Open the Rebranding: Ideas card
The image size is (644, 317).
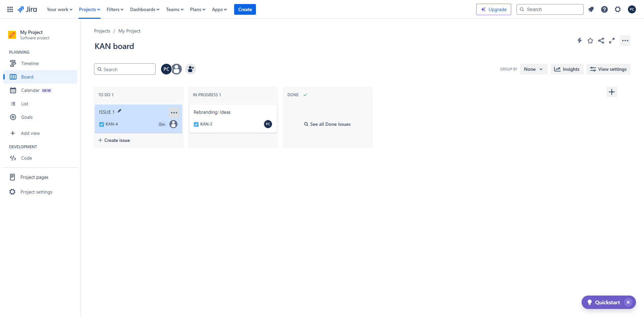pos(233,119)
